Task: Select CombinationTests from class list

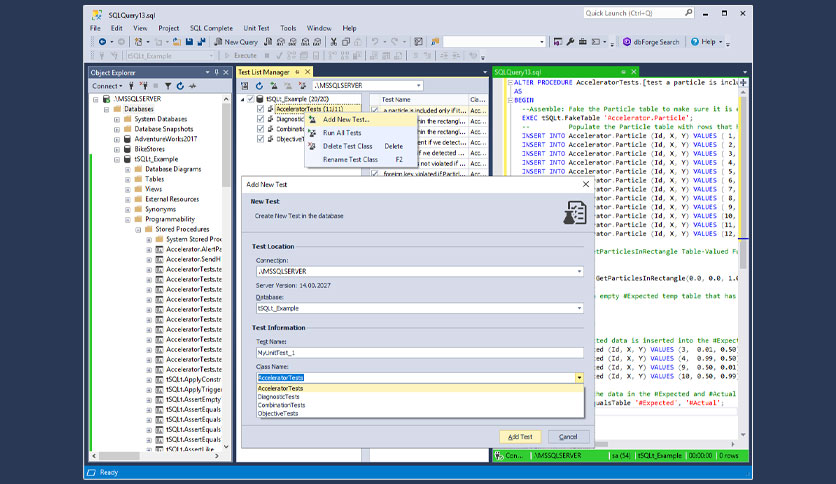Action: tap(420, 405)
